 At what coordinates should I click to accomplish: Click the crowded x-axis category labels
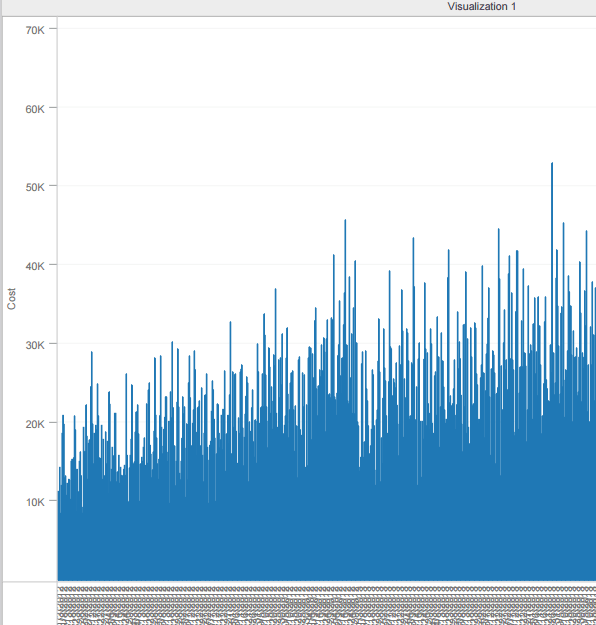[327, 605]
